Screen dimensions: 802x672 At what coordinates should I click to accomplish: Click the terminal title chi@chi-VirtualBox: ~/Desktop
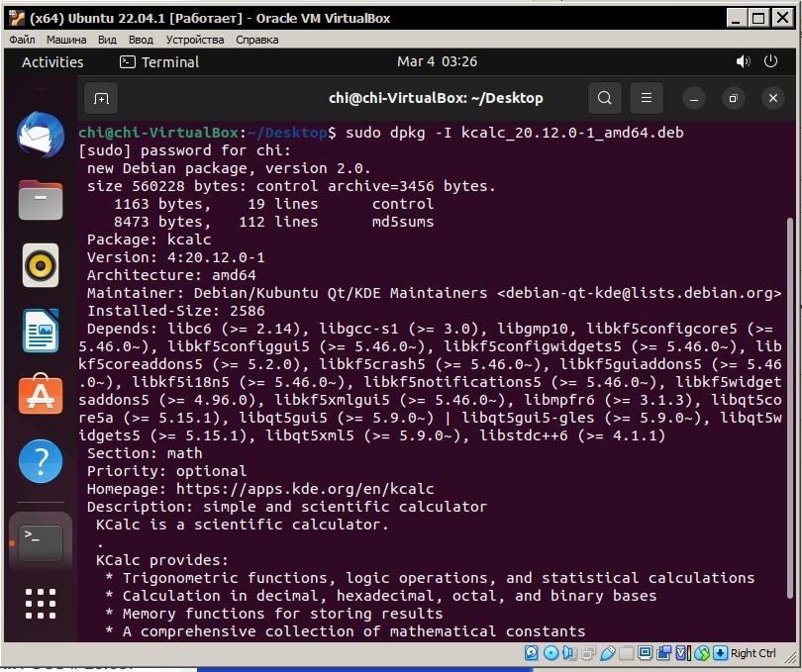436,98
